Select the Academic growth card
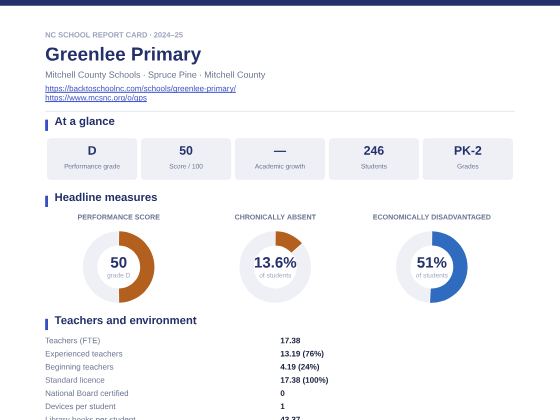Screen dimensions: 560x420 tap(280, 159)
